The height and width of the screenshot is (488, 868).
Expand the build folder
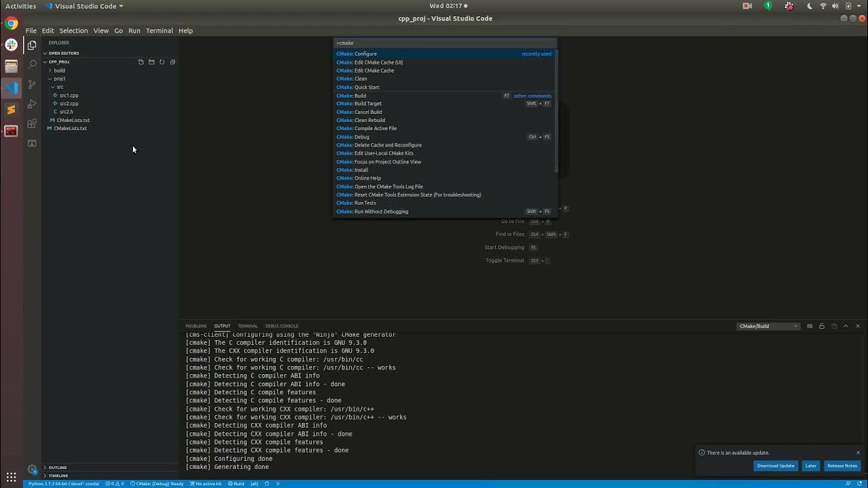point(59,70)
